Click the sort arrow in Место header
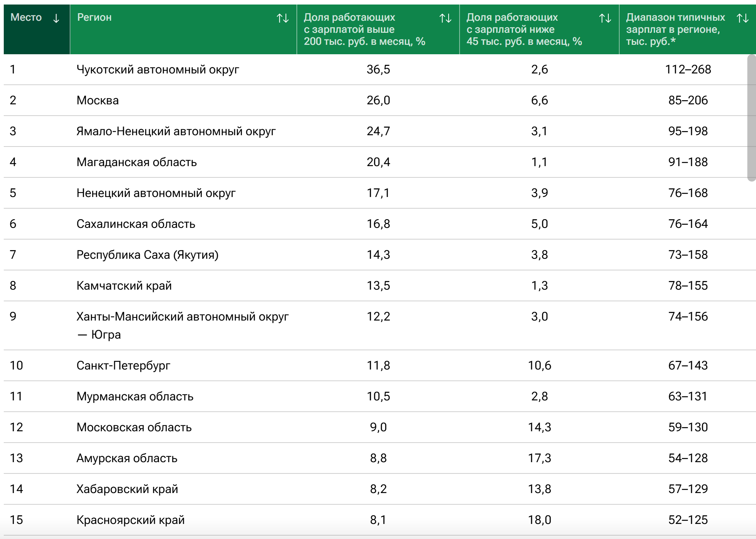 coord(56,18)
